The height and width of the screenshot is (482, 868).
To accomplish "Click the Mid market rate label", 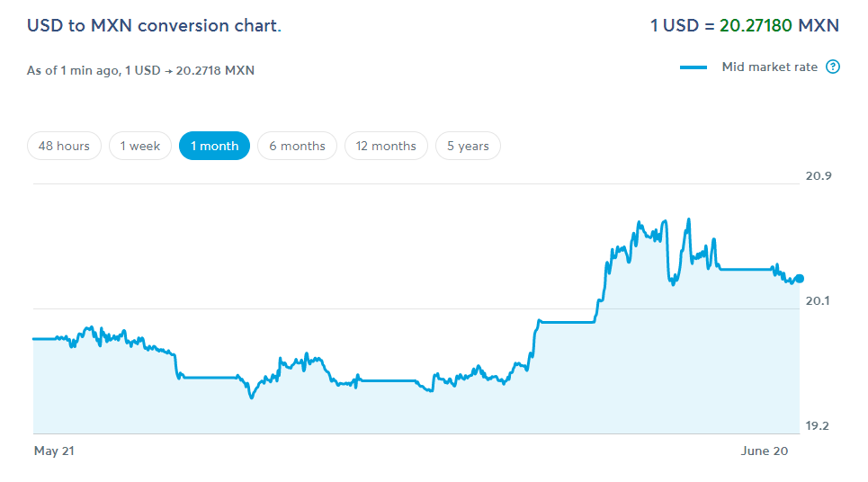I will (x=769, y=67).
